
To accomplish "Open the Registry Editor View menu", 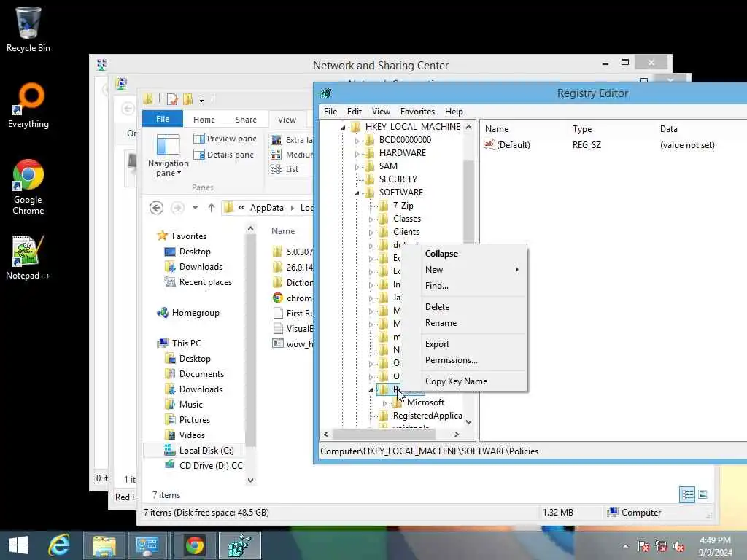I will pyautogui.click(x=381, y=112).
